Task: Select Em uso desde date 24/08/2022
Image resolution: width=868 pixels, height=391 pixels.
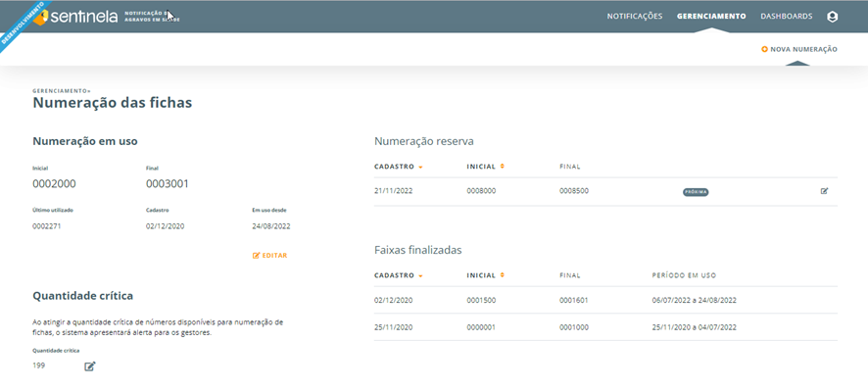Action: tap(271, 226)
